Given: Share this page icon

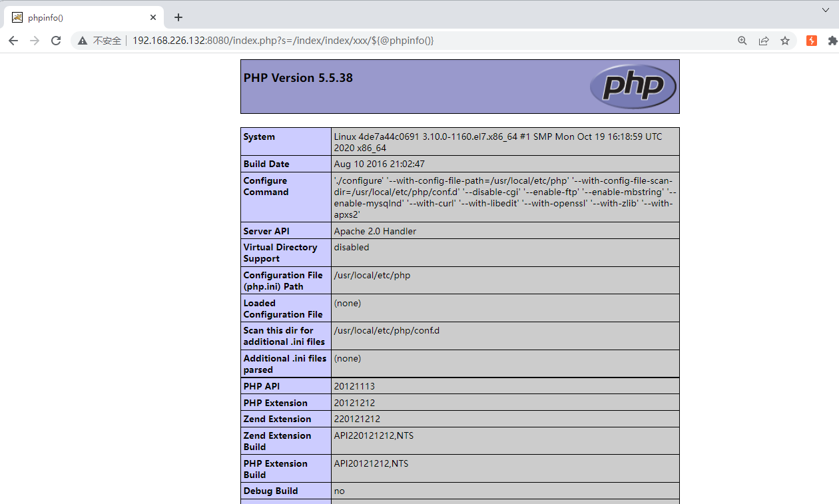Looking at the screenshot, I should 764,41.
